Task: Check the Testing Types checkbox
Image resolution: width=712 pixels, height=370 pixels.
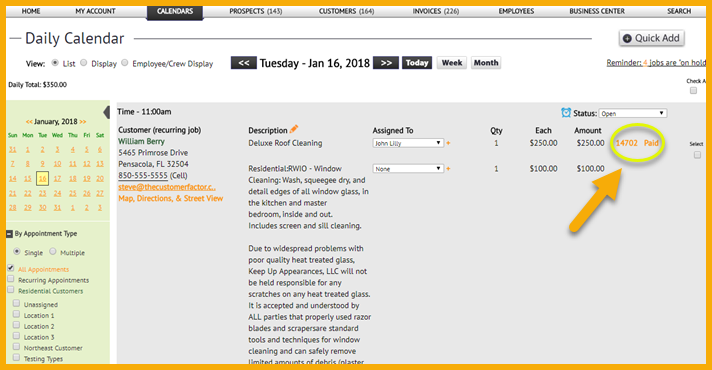Action: [x=16, y=358]
